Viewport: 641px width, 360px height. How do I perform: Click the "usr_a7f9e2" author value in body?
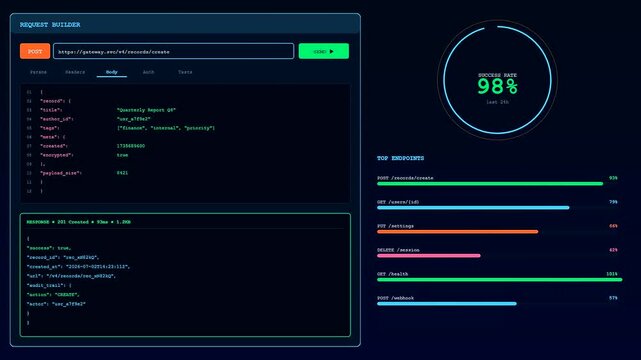(x=134, y=119)
